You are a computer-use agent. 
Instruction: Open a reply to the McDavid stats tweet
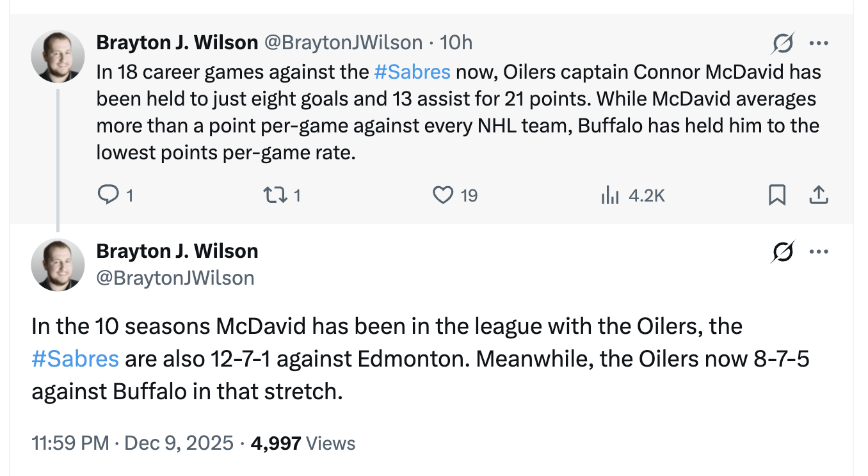tap(109, 195)
